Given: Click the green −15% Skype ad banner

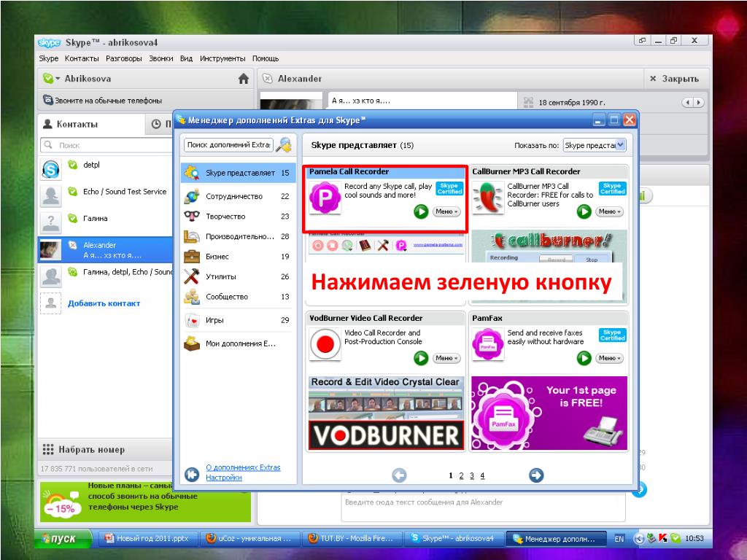Looking at the screenshot, I should [145, 502].
